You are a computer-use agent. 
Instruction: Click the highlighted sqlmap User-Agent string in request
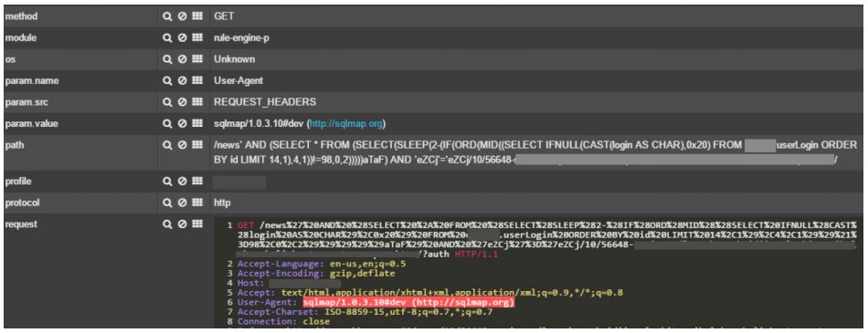[x=409, y=303]
